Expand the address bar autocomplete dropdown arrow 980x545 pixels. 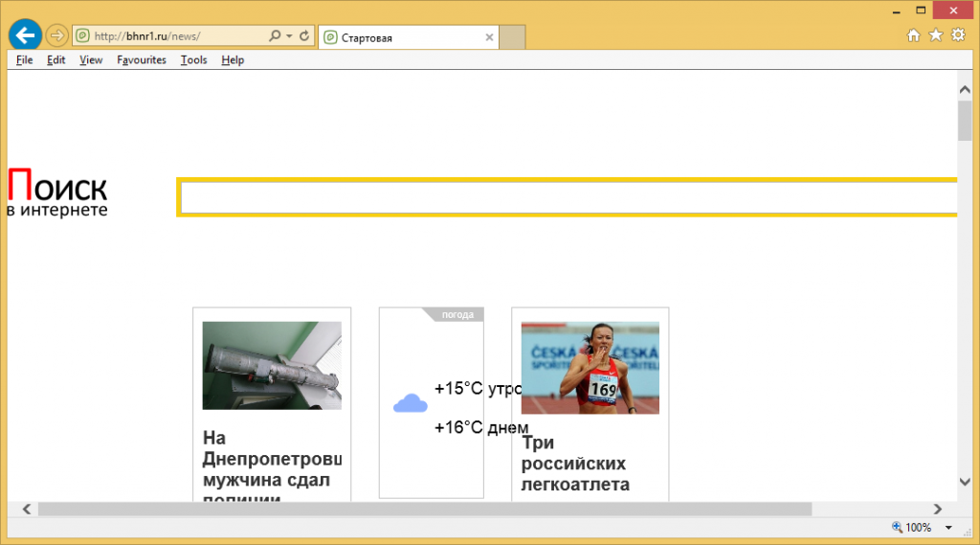click(x=289, y=36)
